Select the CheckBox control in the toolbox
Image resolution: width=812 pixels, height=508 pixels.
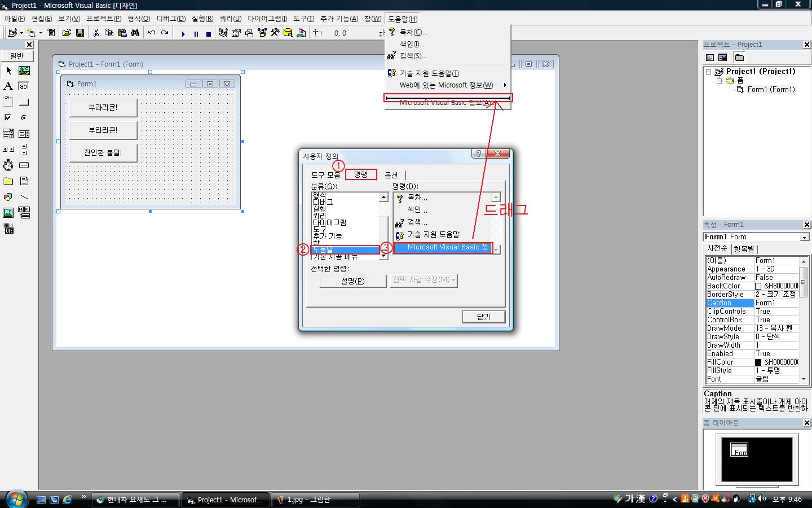(x=8, y=117)
